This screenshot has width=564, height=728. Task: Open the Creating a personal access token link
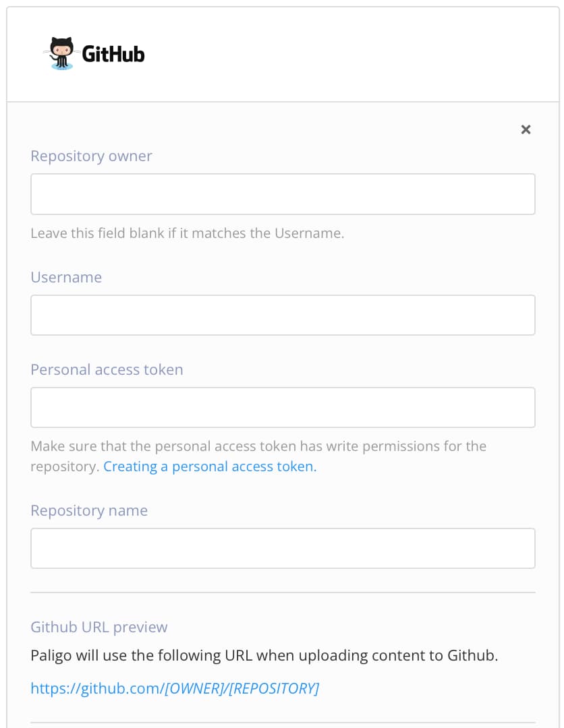[x=209, y=466]
